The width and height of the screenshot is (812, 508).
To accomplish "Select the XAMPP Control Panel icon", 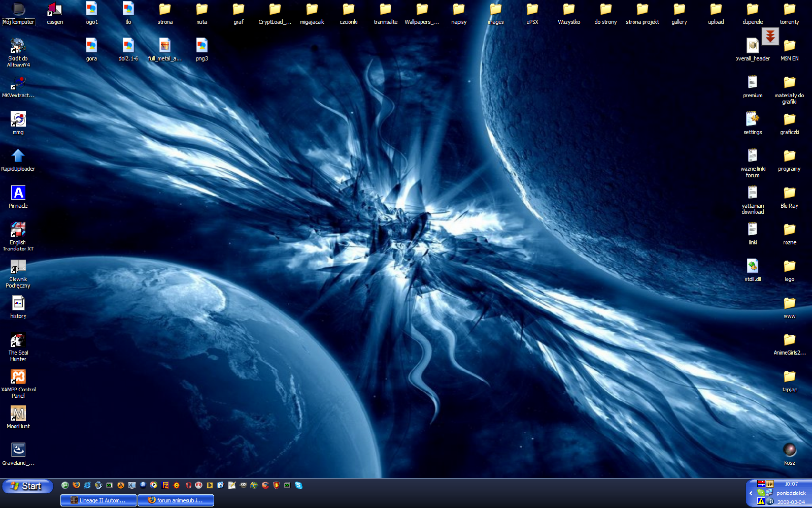I will pyautogui.click(x=18, y=384).
